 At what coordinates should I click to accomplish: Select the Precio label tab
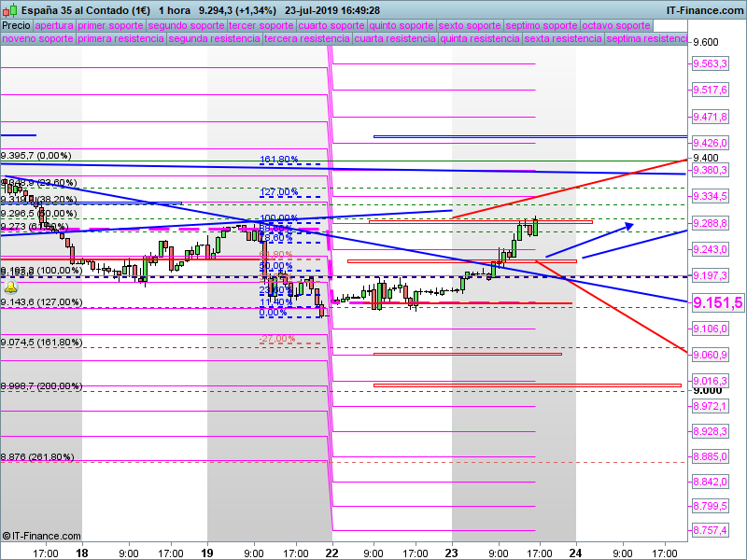(16, 25)
